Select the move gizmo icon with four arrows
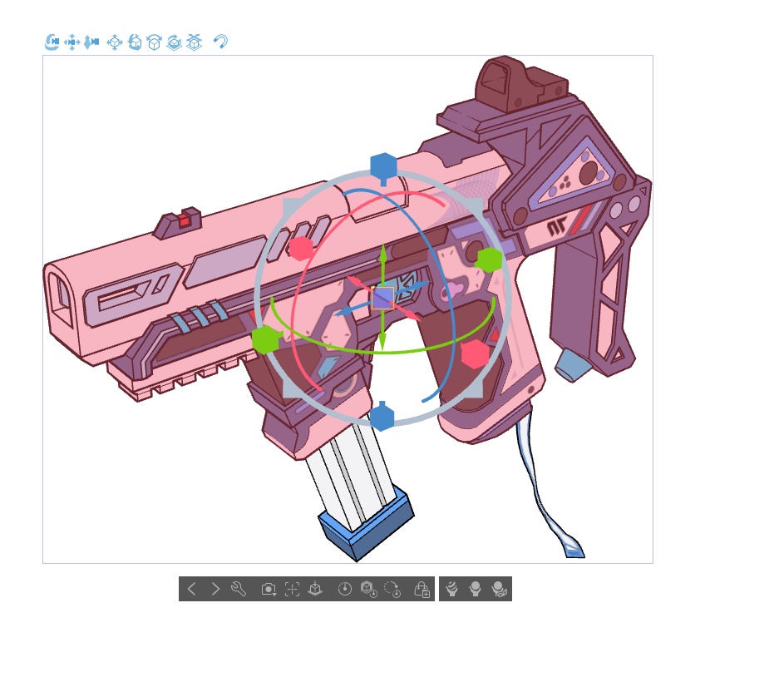 115,42
